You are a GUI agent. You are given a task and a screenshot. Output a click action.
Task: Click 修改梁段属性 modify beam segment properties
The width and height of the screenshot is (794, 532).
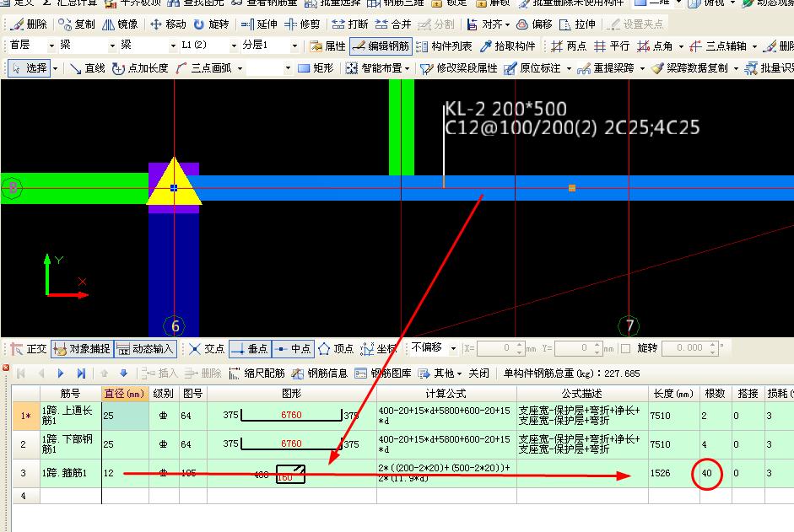coord(459,67)
